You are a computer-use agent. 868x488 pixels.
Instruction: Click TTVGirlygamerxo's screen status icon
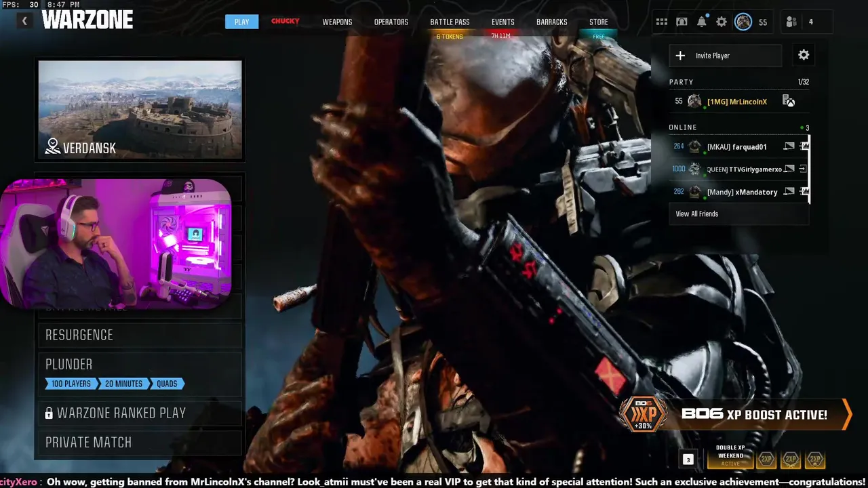(789, 169)
